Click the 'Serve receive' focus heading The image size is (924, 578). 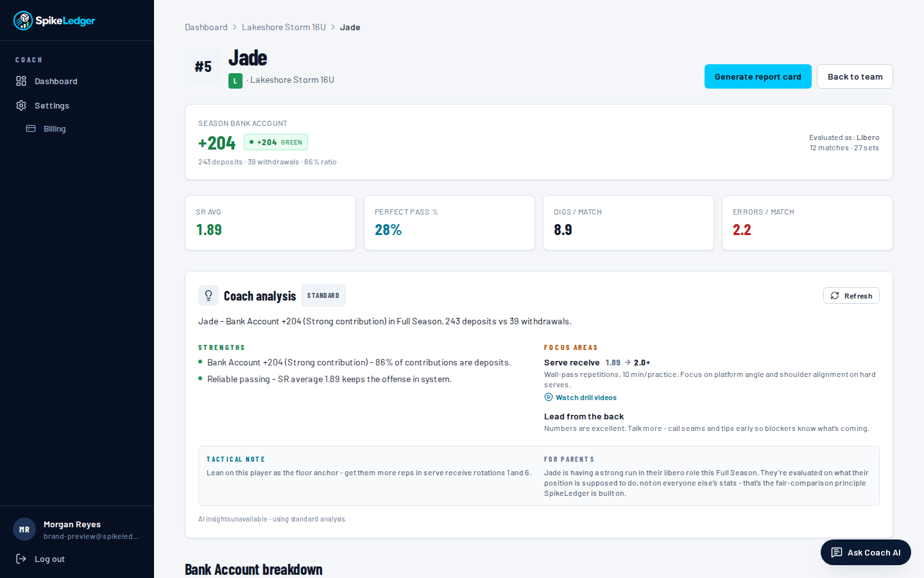tap(572, 362)
